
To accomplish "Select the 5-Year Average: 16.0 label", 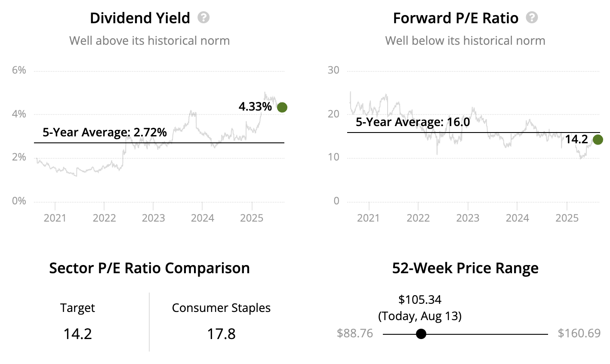I will (413, 122).
